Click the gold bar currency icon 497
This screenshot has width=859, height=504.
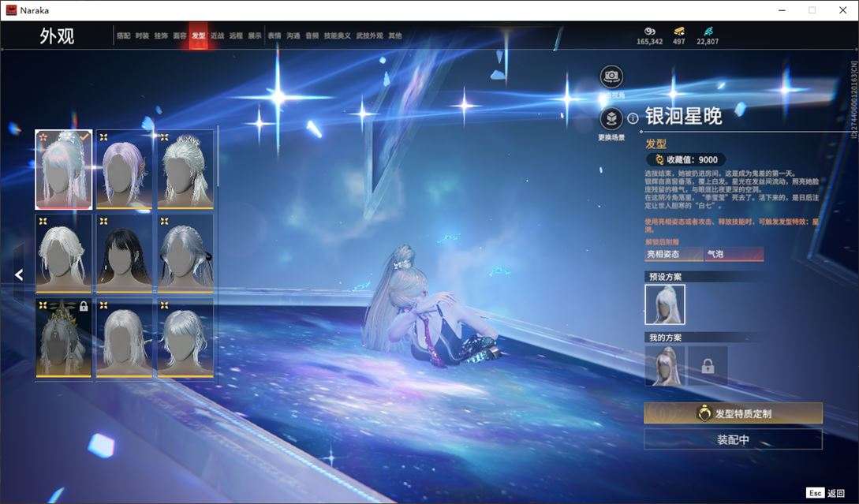(679, 32)
